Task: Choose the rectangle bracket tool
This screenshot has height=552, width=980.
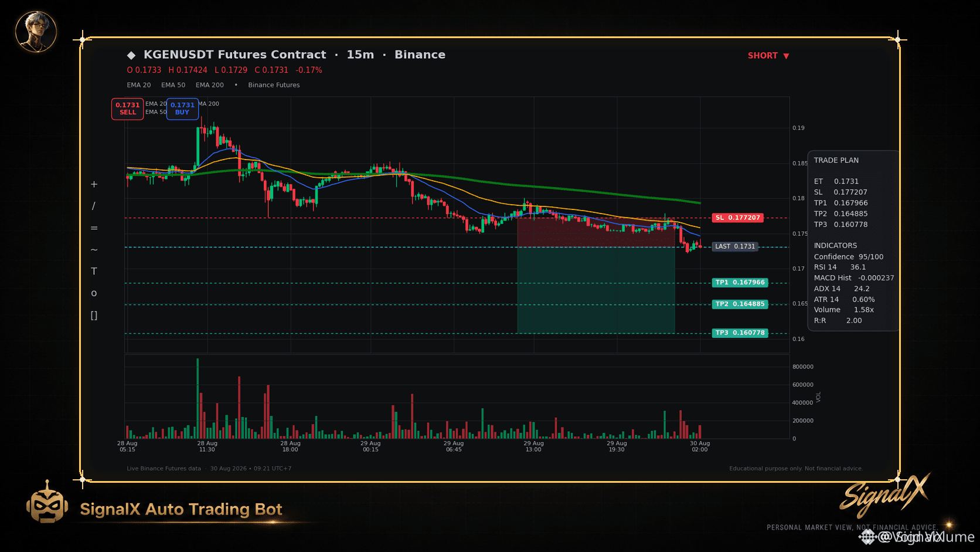Action: click(x=94, y=316)
